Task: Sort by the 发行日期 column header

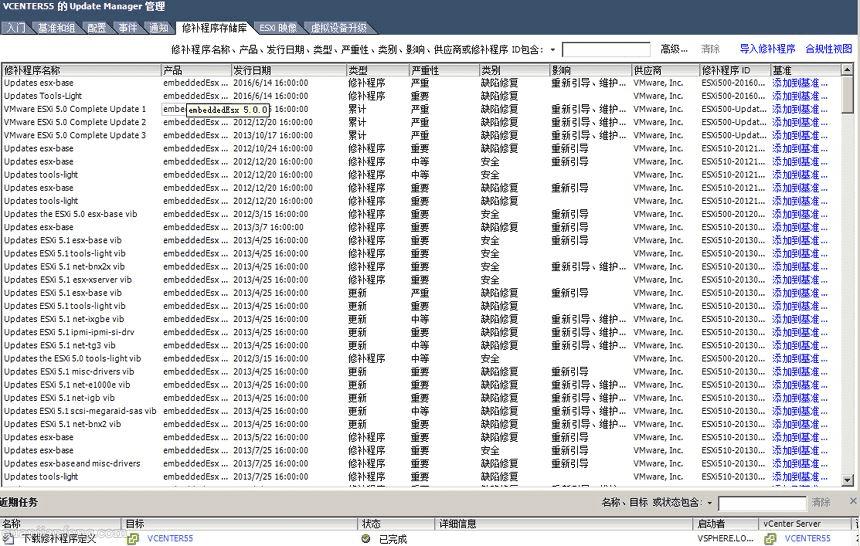Action: click(288, 70)
